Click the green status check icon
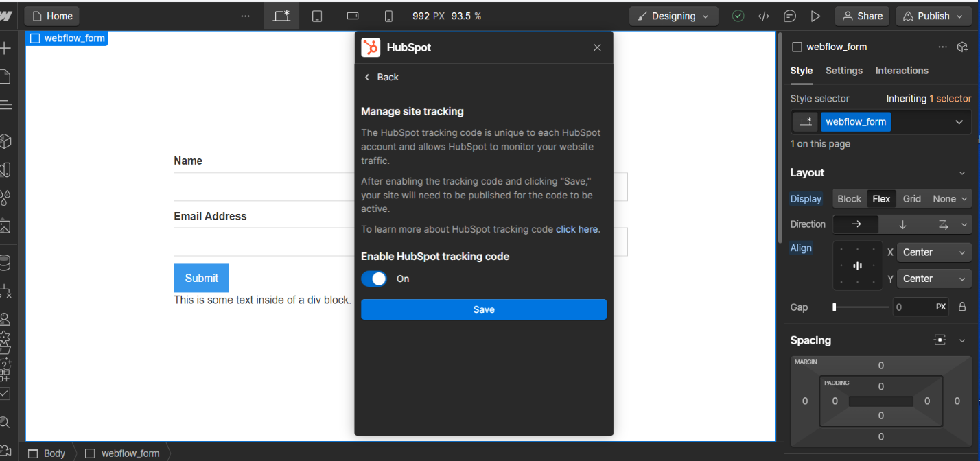 (x=738, y=16)
